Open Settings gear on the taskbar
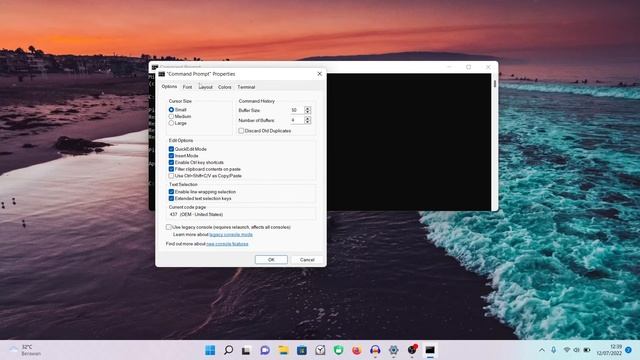This screenshot has height=360, width=640. [393, 350]
